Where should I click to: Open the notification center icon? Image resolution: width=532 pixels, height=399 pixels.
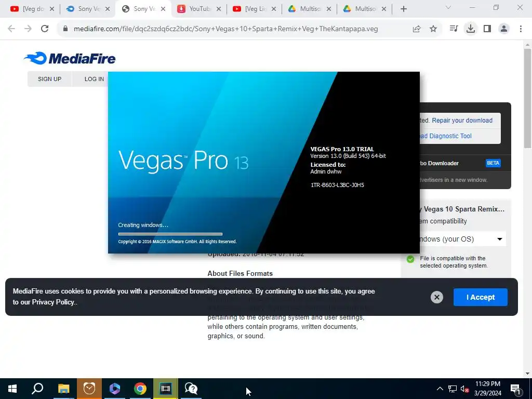click(515, 389)
